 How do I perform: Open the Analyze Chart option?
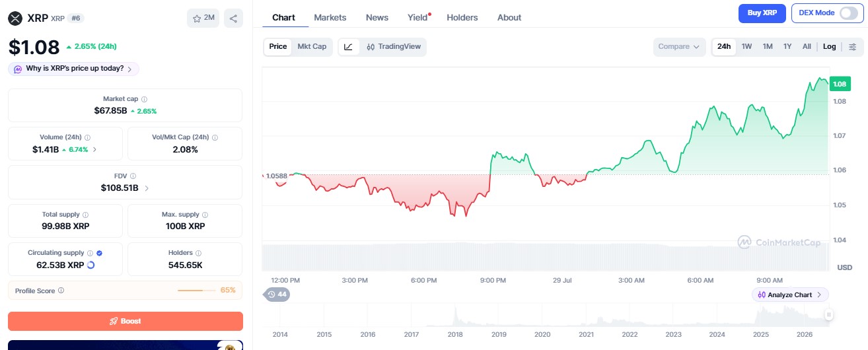point(790,295)
